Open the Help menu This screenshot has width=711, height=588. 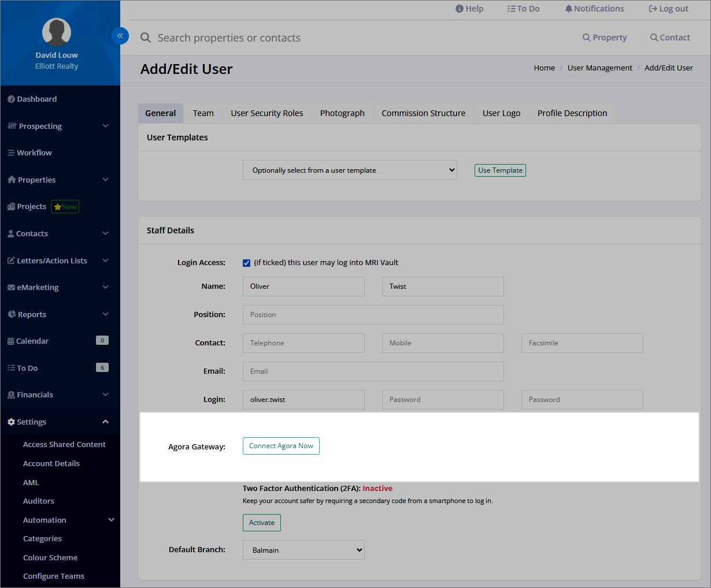[469, 9]
